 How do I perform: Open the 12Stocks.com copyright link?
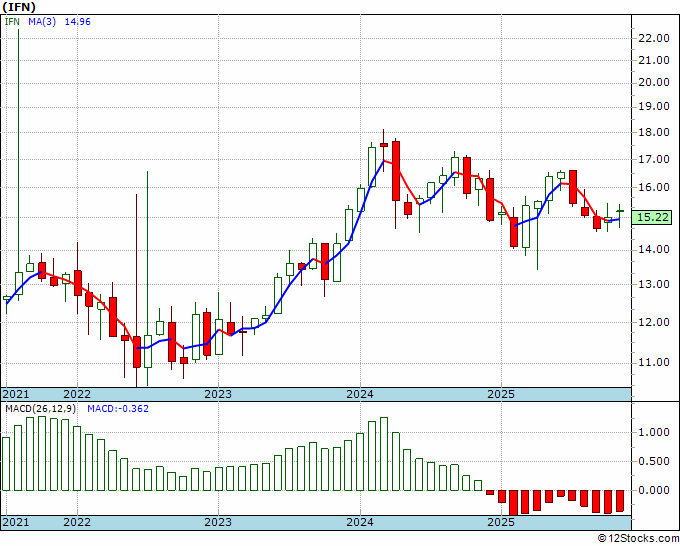[x=638, y=539]
